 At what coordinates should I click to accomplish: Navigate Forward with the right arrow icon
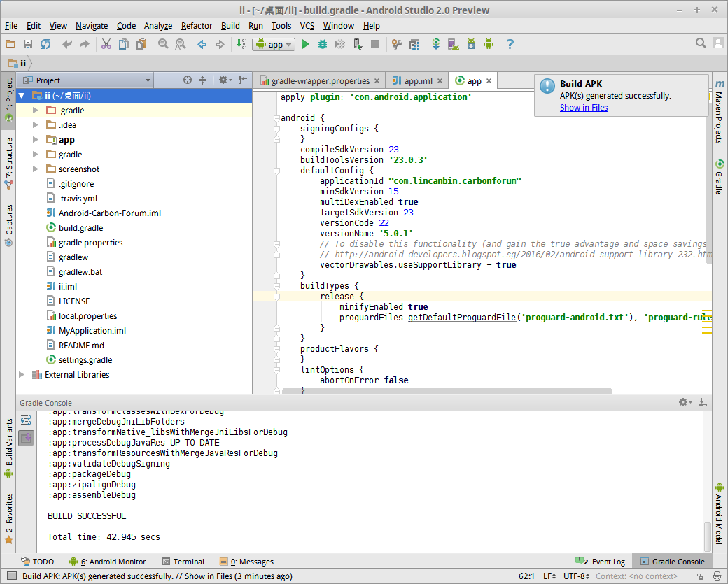click(220, 44)
